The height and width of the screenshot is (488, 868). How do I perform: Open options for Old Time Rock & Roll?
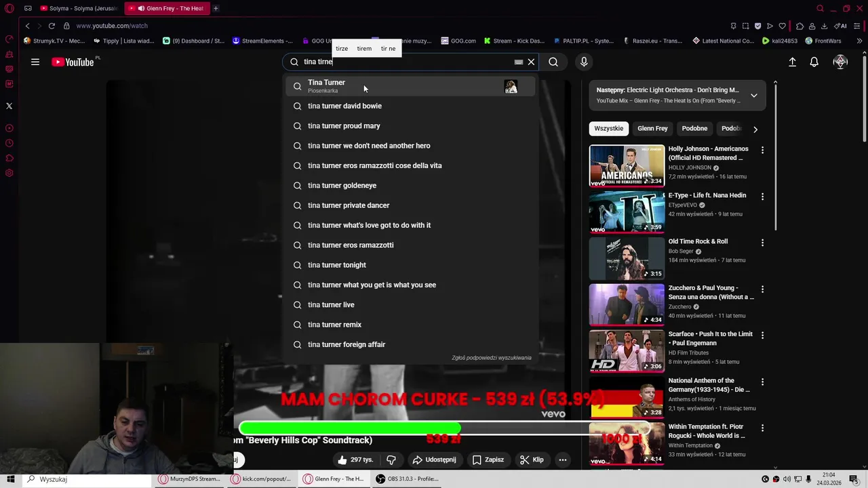coord(762,243)
